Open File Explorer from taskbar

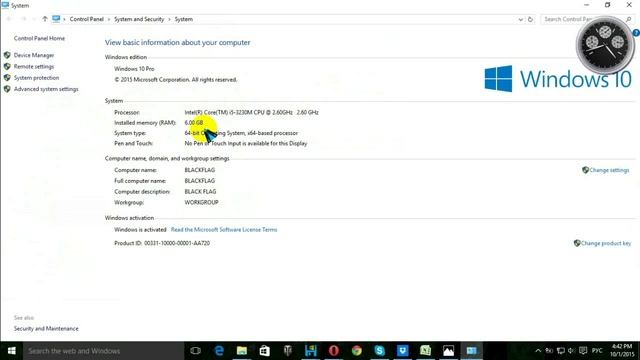[x=242, y=351]
